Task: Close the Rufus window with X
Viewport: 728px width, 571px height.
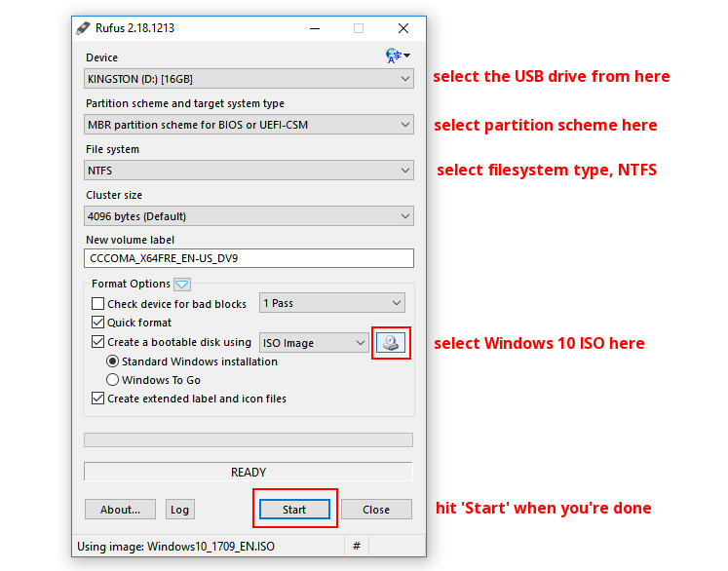Action: [403, 28]
